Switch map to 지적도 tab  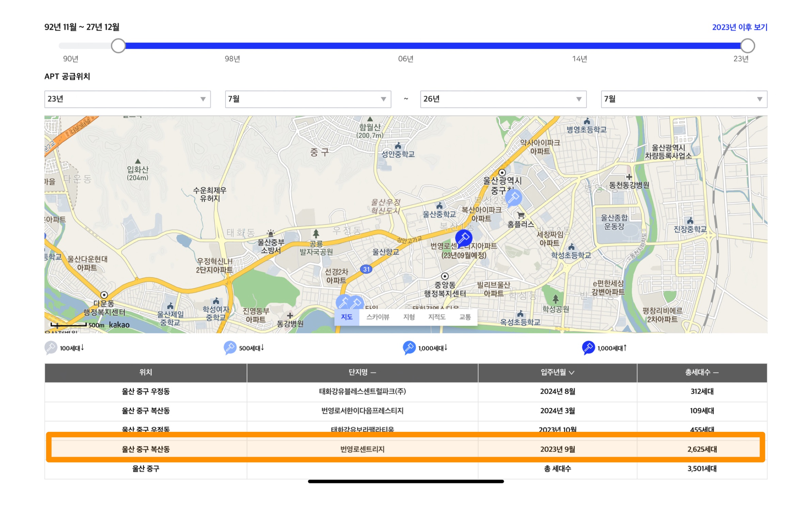click(437, 317)
